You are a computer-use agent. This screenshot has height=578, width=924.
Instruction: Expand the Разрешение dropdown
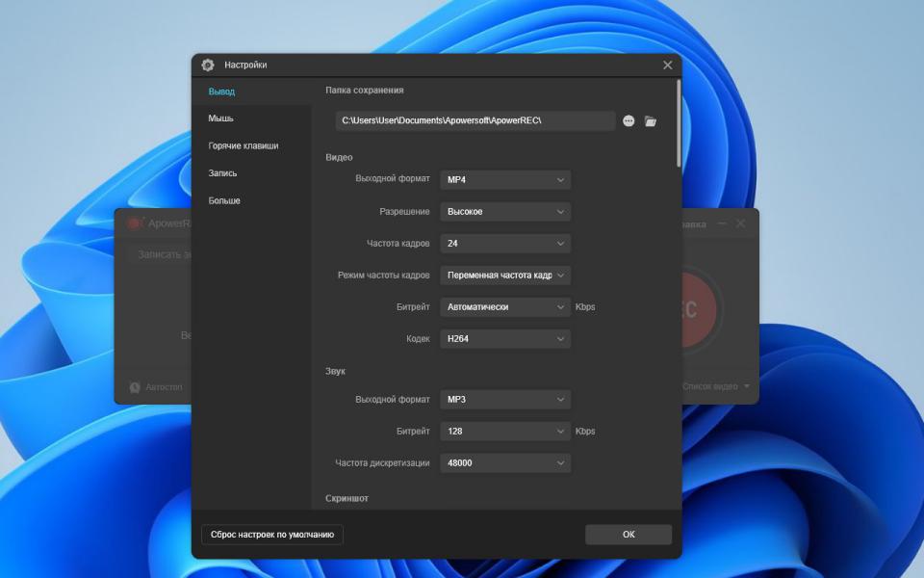click(505, 212)
